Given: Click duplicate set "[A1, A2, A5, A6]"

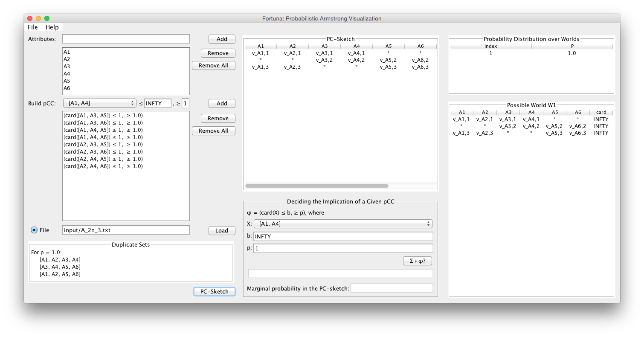Looking at the screenshot, I should pyautogui.click(x=60, y=274).
